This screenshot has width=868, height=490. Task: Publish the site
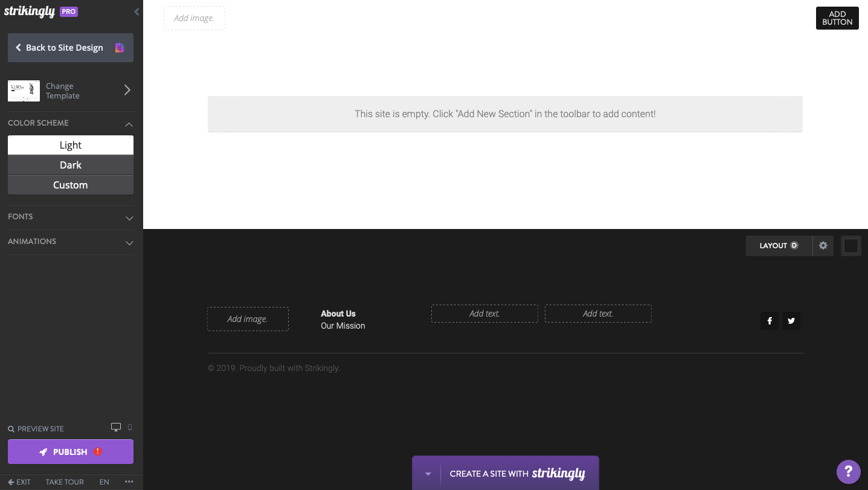tap(70, 451)
